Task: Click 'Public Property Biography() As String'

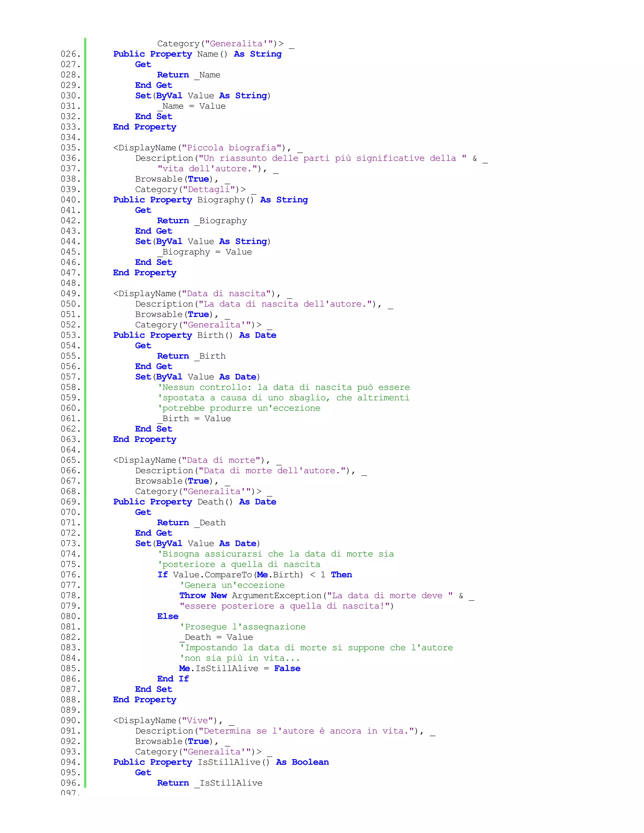Action: pyautogui.click(x=211, y=200)
